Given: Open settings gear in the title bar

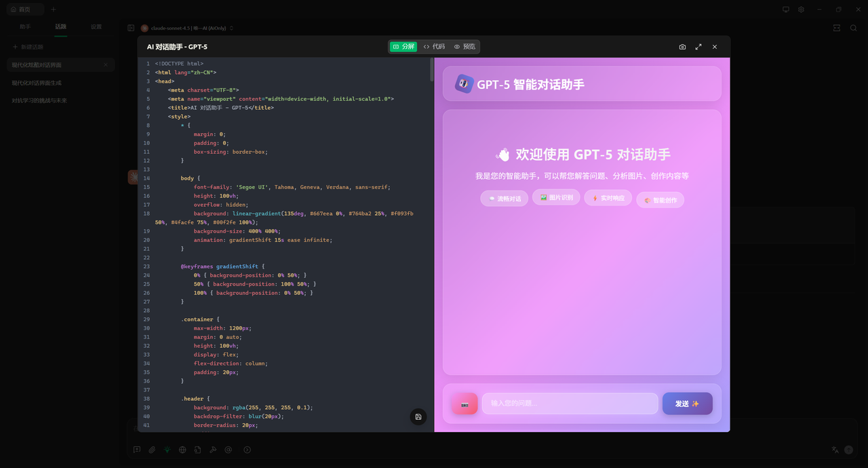Looking at the screenshot, I should (x=801, y=9).
